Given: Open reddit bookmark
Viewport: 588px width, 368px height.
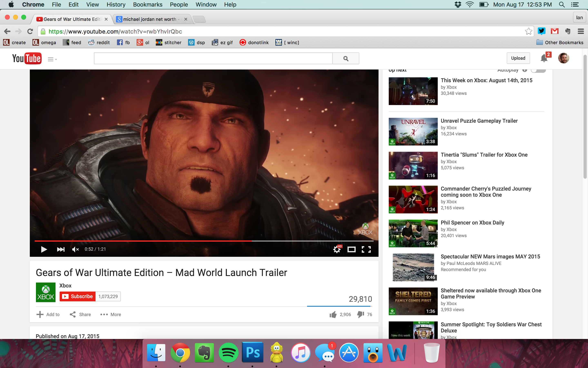Looking at the screenshot, I should tap(99, 43).
